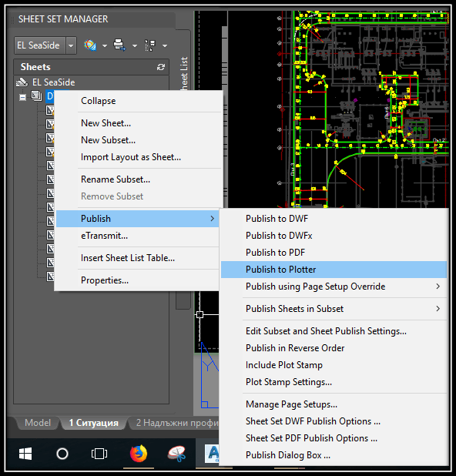The image size is (456, 476).
Task: Click the Publish to DWF toolbar icon
Action: (x=90, y=45)
